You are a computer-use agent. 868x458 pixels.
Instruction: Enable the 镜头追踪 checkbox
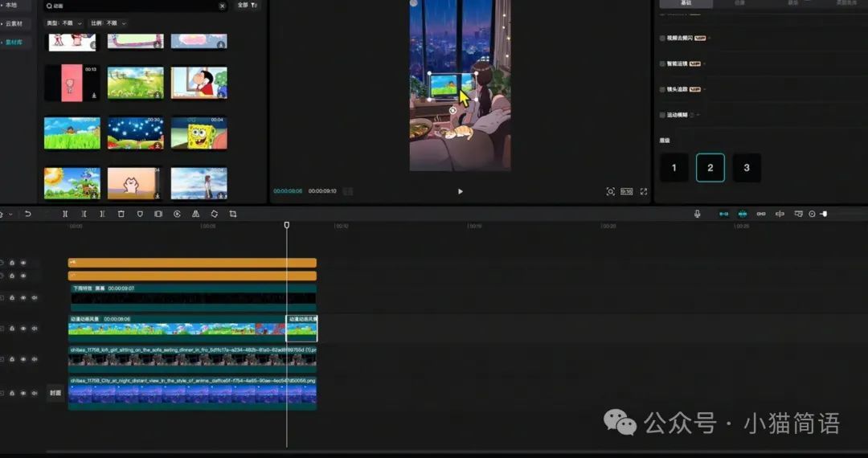point(662,89)
